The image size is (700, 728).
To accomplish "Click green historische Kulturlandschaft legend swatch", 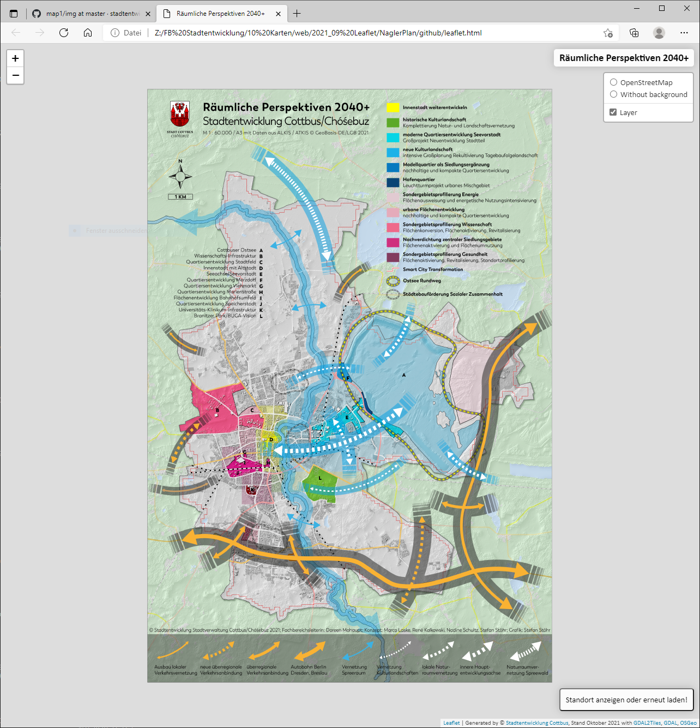I will click(393, 123).
